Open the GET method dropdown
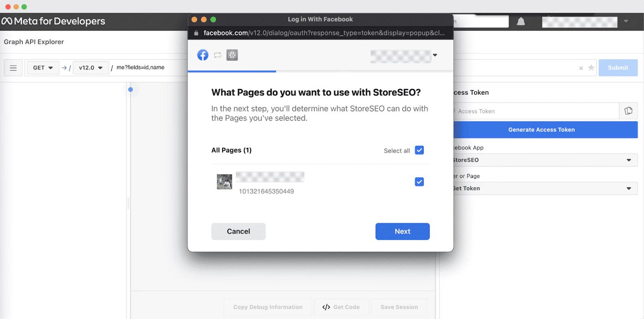 pyautogui.click(x=43, y=68)
